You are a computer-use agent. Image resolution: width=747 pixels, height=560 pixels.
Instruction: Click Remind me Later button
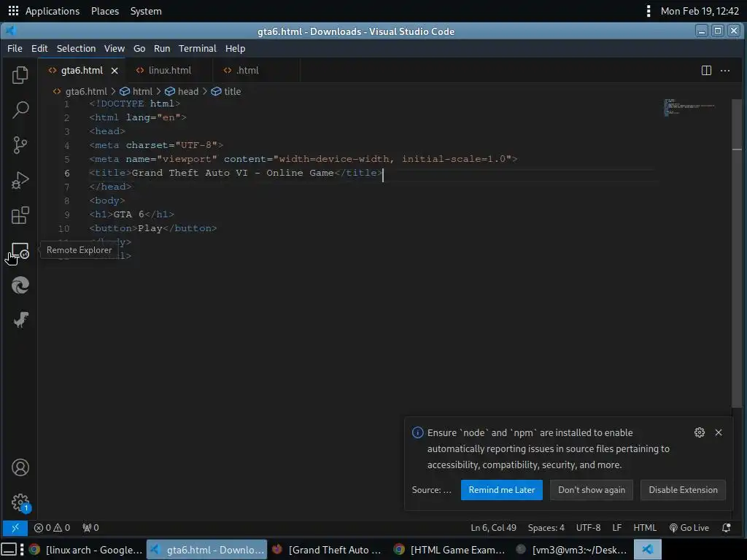[x=502, y=490]
